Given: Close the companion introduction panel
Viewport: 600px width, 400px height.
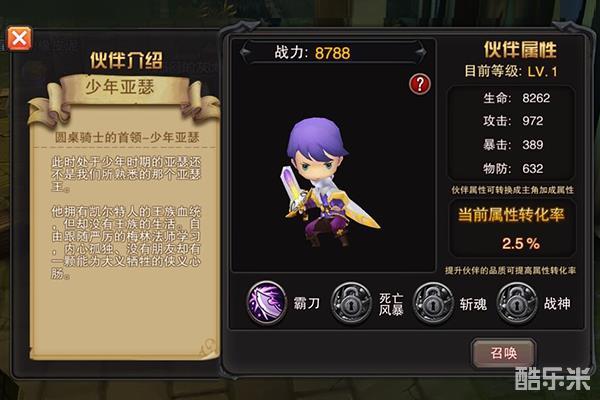Looking at the screenshot, I should click(x=19, y=38).
